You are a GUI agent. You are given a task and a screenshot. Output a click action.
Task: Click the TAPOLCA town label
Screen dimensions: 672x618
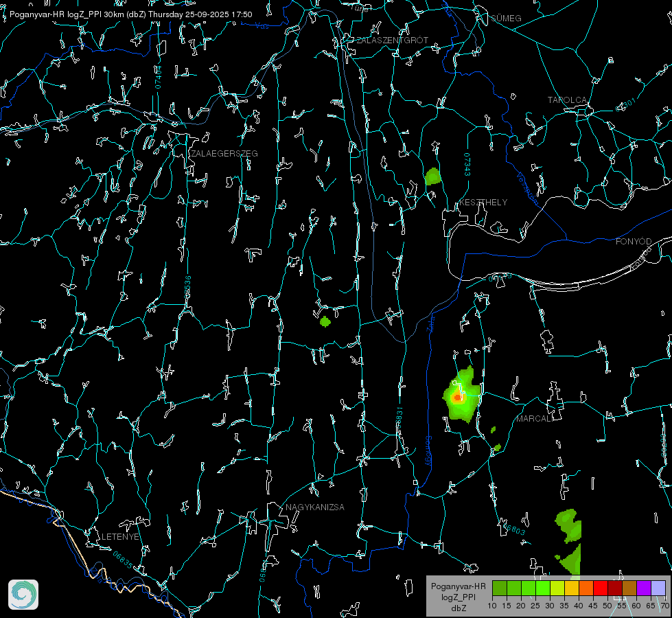pos(567,100)
